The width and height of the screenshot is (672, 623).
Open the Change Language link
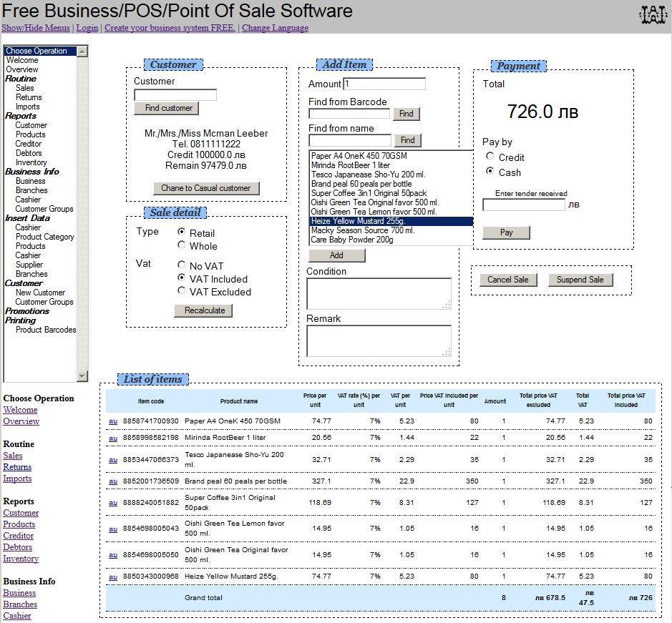click(x=275, y=28)
